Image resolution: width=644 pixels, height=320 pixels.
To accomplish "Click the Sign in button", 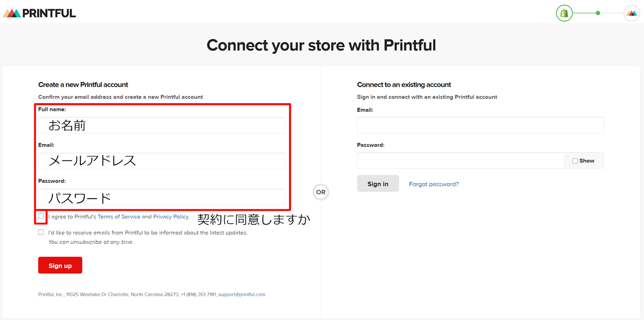I will click(x=378, y=183).
